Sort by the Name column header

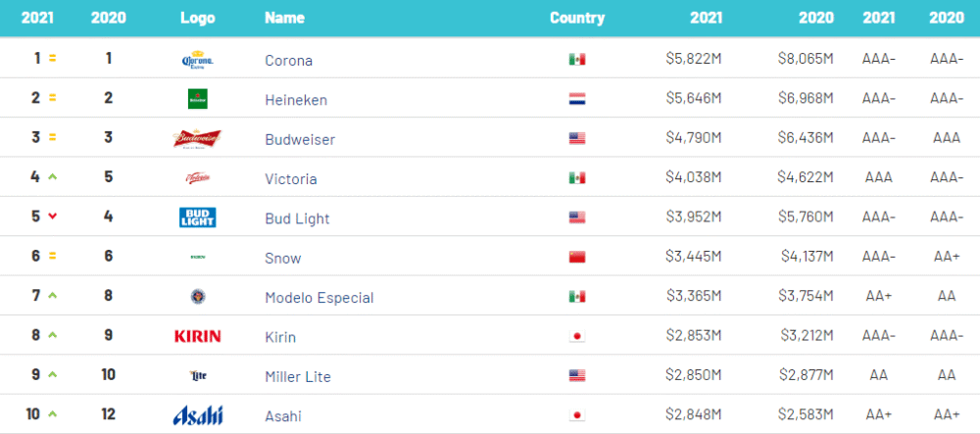(284, 18)
